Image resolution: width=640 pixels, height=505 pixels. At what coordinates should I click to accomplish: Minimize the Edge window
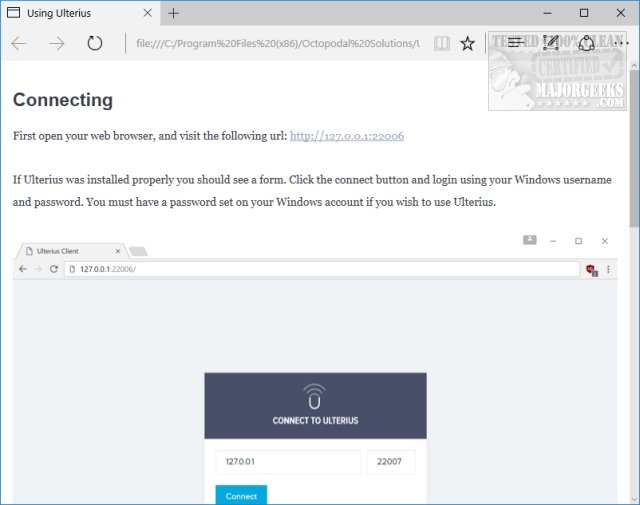pyautogui.click(x=547, y=13)
